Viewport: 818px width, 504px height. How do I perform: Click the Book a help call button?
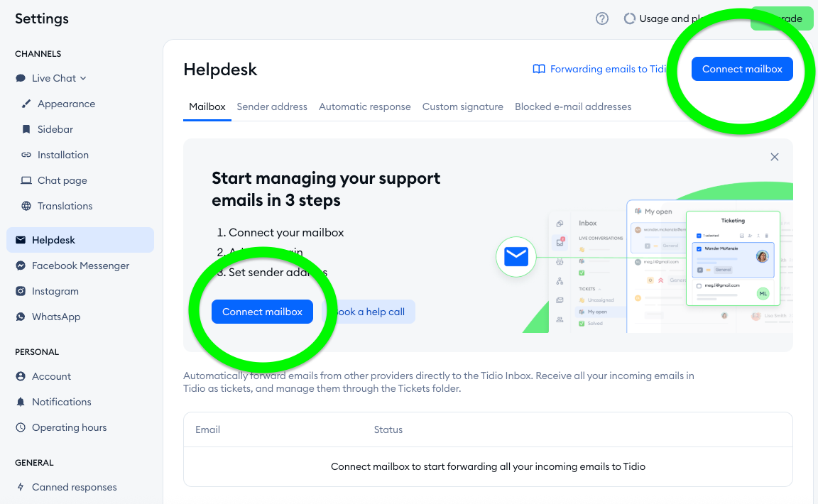tap(369, 312)
